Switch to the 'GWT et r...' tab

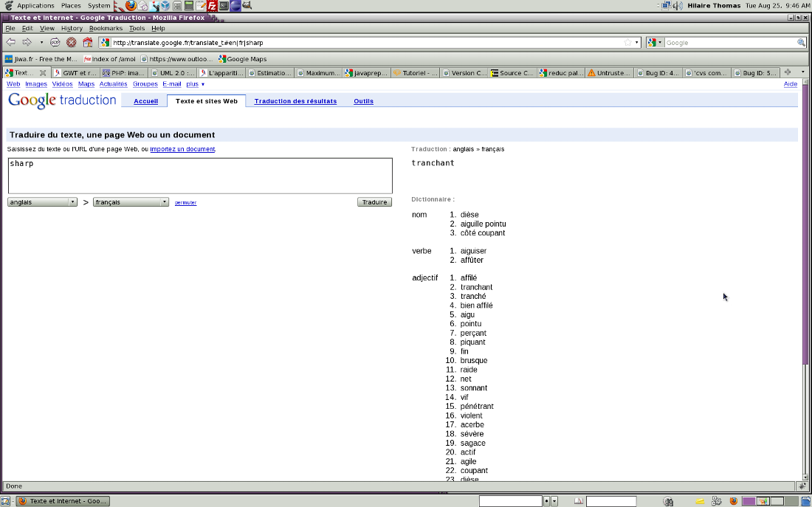[x=75, y=73]
